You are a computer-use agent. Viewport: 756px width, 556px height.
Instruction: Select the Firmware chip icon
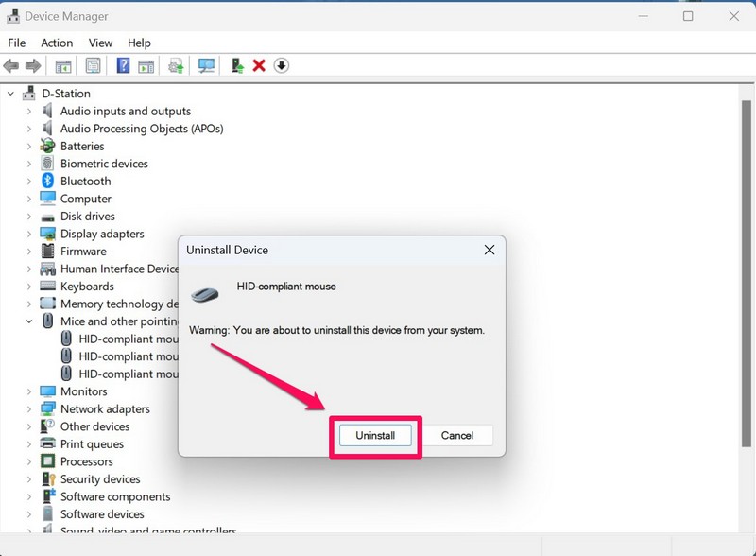point(48,251)
